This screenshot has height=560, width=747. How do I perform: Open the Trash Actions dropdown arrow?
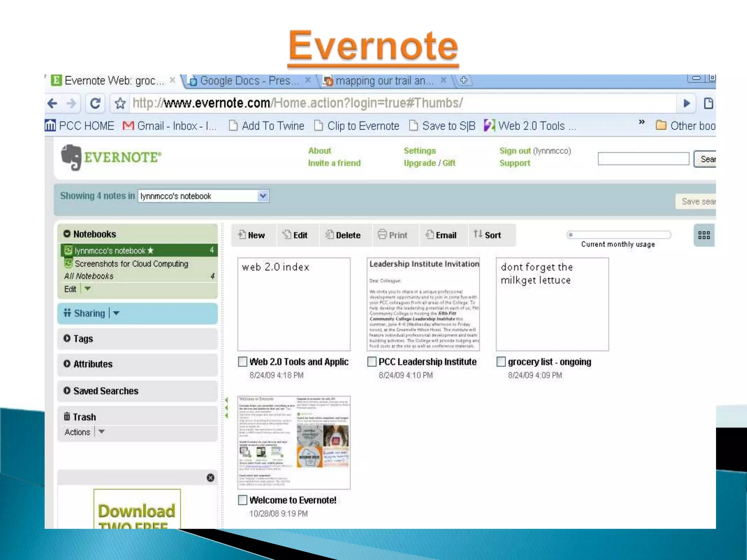point(102,432)
